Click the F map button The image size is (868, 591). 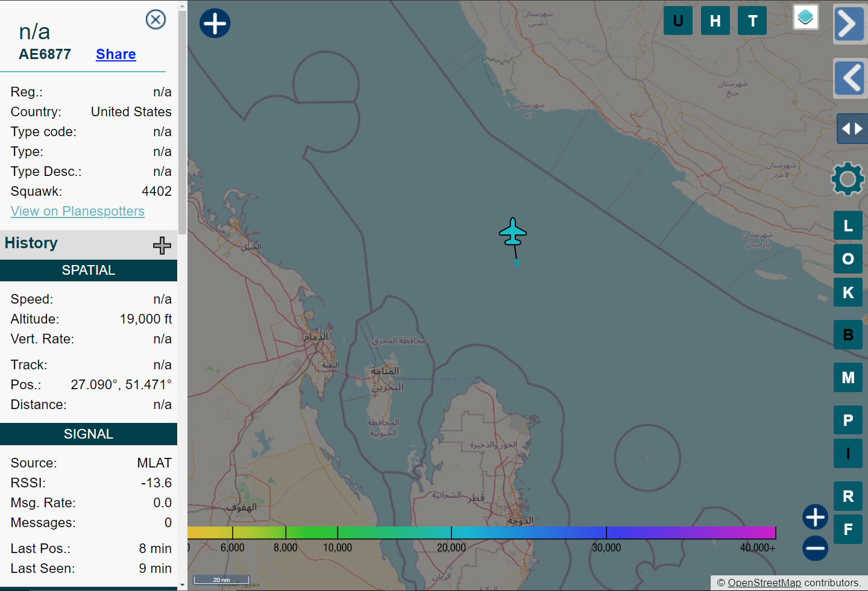pos(848,530)
